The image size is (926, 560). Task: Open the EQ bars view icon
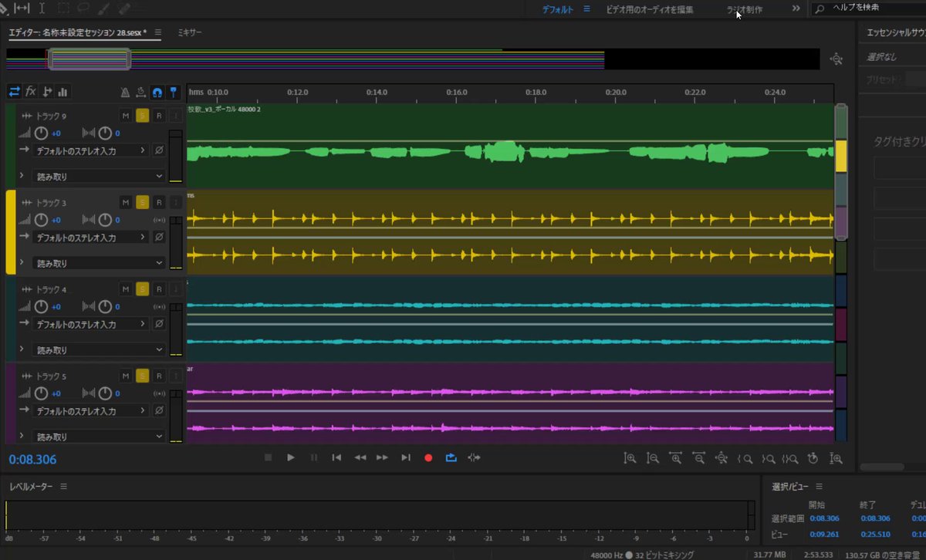(63, 92)
